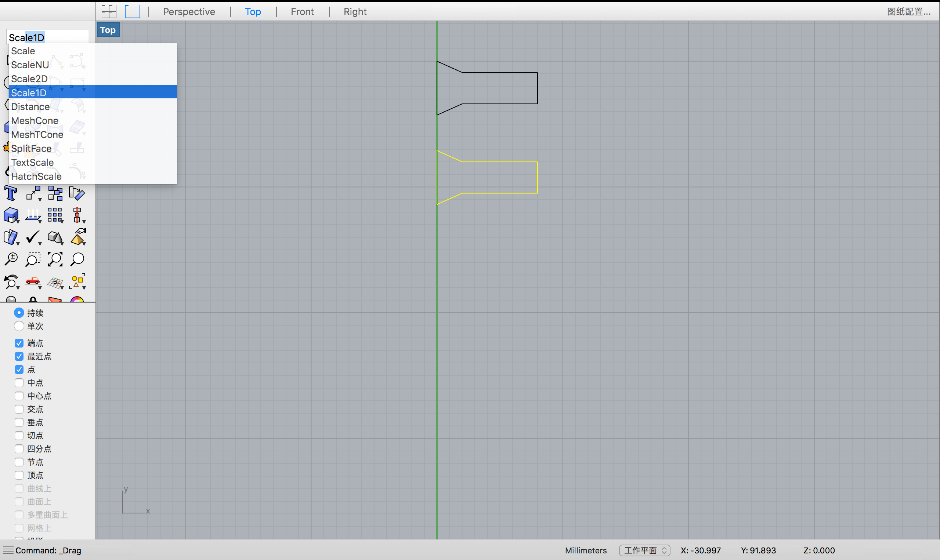The height and width of the screenshot is (560, 940).
Task: Select the Project curves tool
Action: [x=33, y=215]
